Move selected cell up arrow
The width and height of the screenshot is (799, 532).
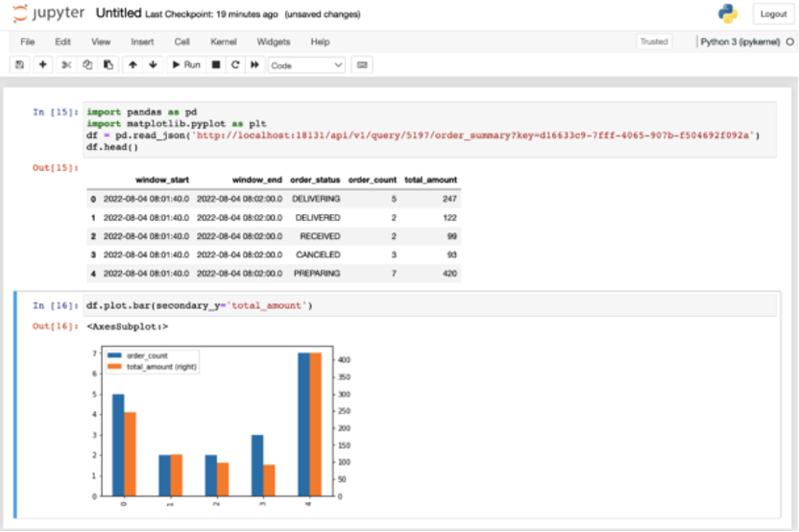coord(133,64)
